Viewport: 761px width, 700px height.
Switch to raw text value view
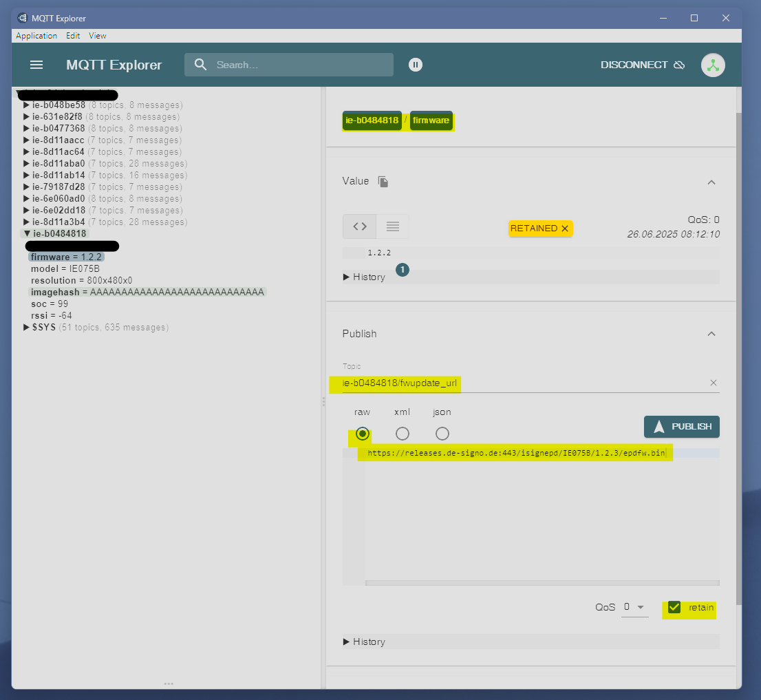(x=393, y=226)
